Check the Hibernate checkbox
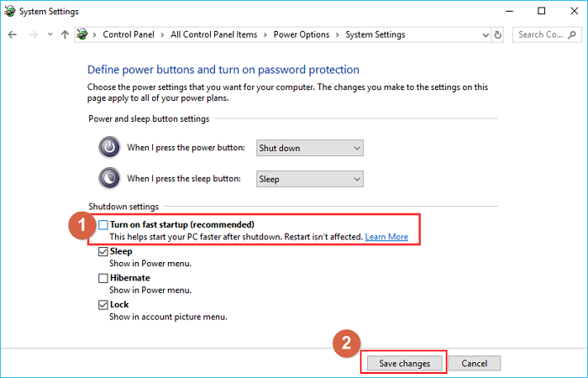 [103, 278]
